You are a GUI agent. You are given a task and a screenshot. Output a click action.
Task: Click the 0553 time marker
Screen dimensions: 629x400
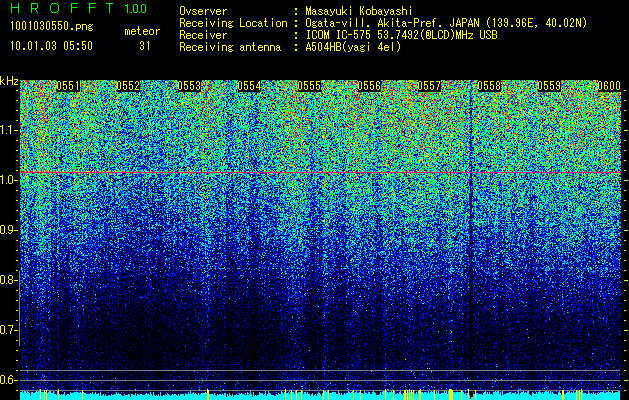tap(189, 86)
